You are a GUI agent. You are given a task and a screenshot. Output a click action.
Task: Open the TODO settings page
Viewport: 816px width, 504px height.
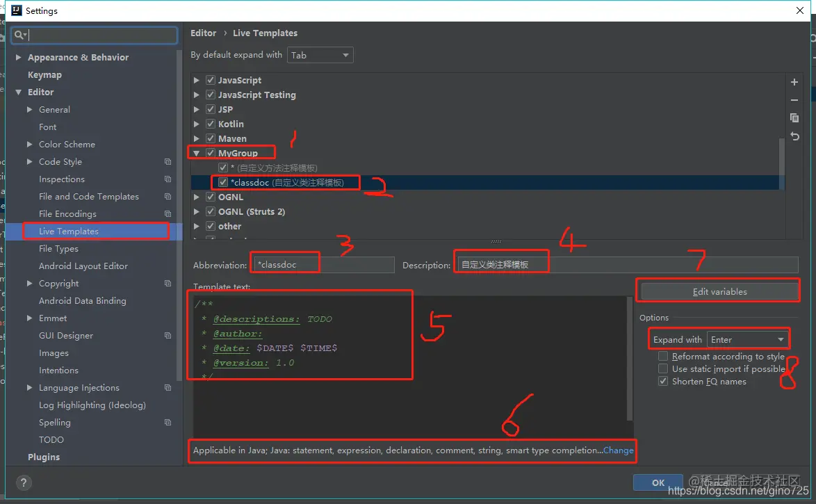coord(51,440)
